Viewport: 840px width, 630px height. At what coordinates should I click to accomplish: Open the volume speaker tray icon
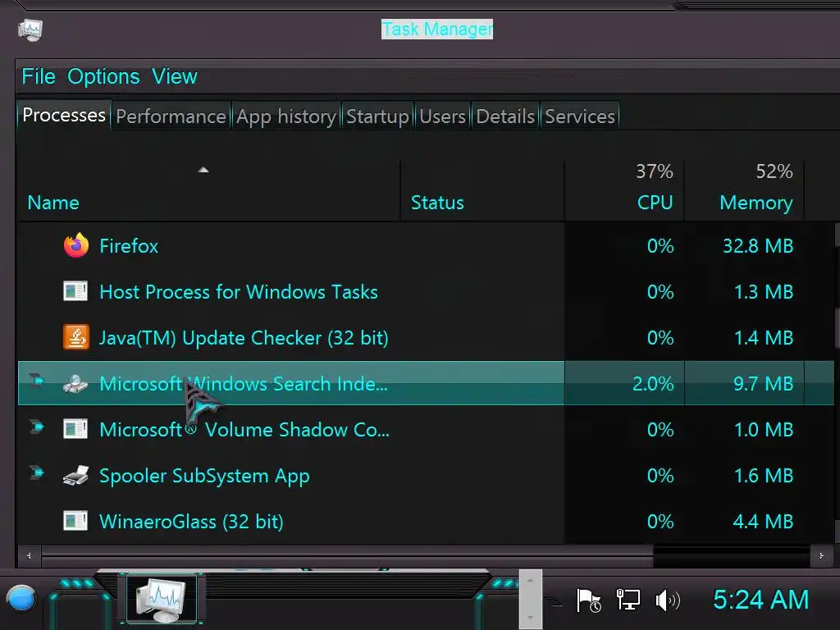click(x=668, y=600)
